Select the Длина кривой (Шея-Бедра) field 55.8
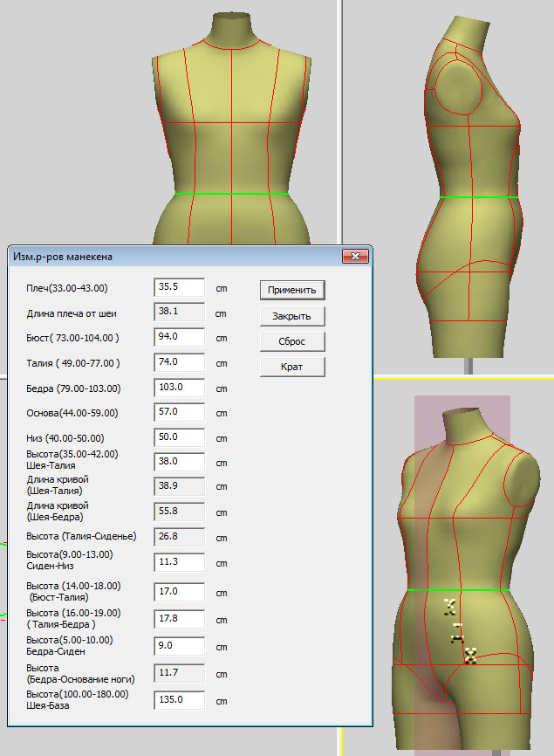Screen dimensions: 554x756 pyautogui.click(x=179, y=512)
